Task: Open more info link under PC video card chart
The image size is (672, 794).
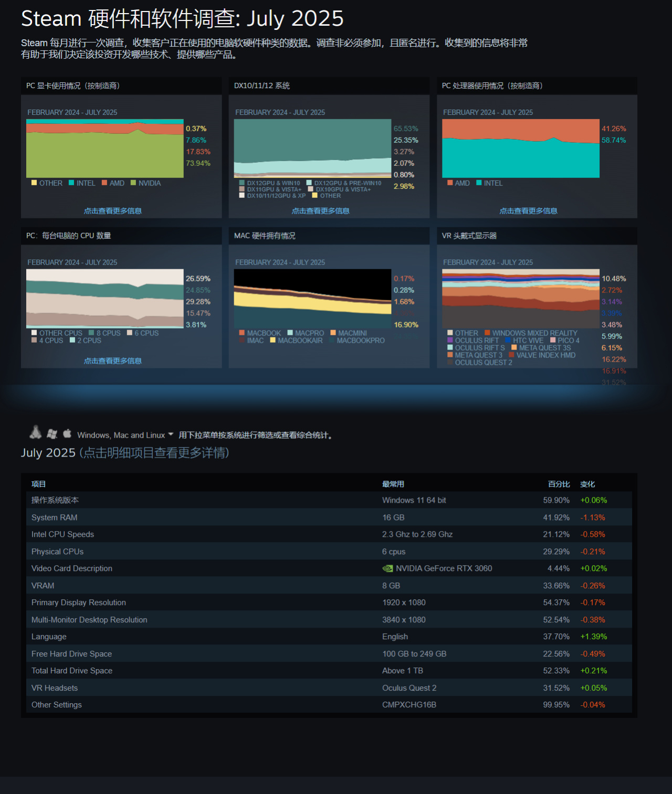Action: [113, 211]
